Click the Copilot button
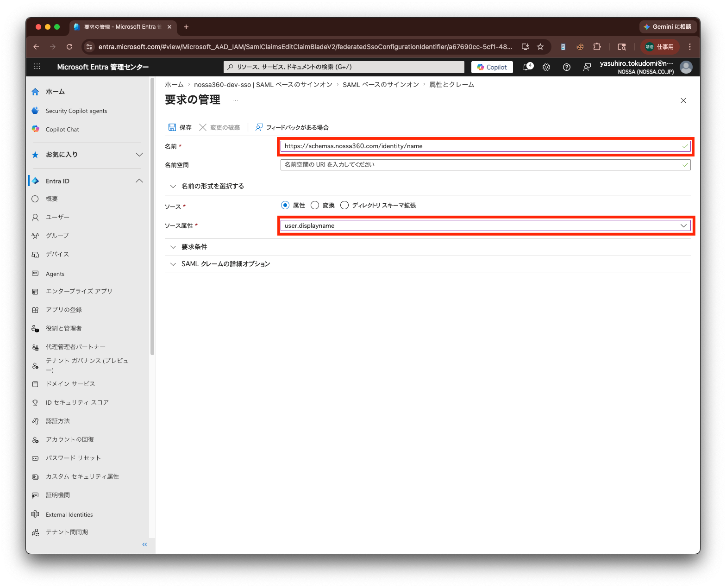726x588 pixels. [492, 67]
